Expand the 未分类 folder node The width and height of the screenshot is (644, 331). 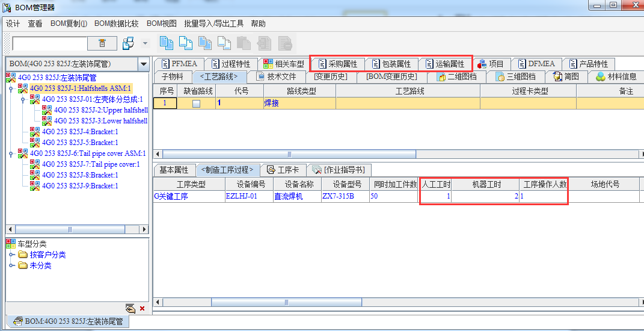(11, 265)
